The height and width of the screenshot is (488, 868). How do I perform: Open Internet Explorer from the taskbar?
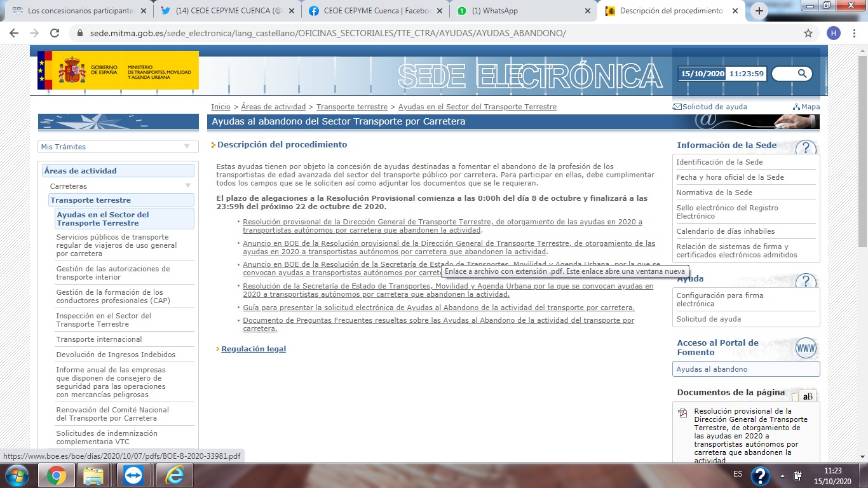point(173,475)
